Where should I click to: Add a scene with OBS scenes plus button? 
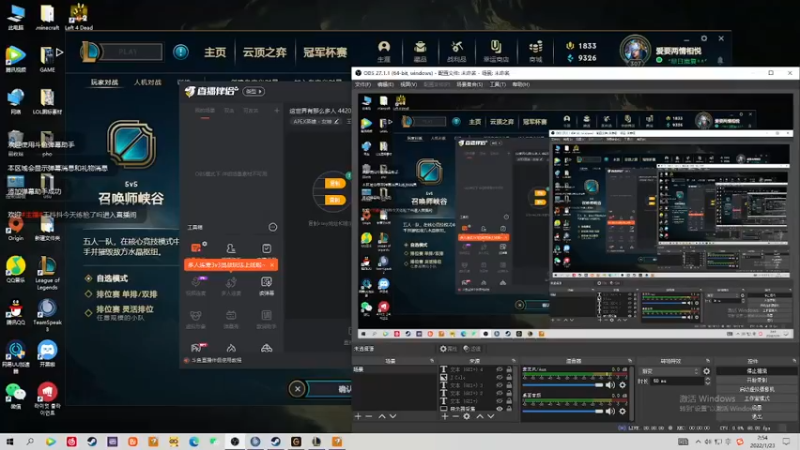click(358, 416)
